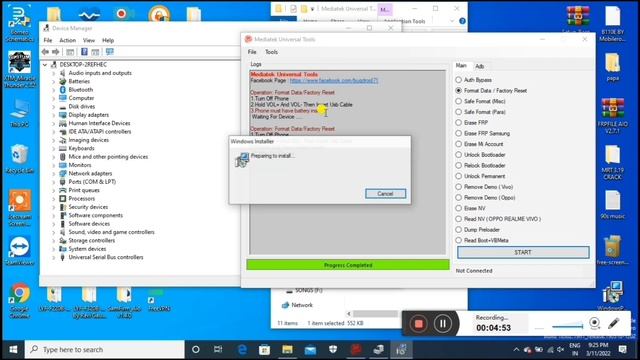
Task: Switch to Adb tab in Mediatek tool
Action: [x=480, y=66]
